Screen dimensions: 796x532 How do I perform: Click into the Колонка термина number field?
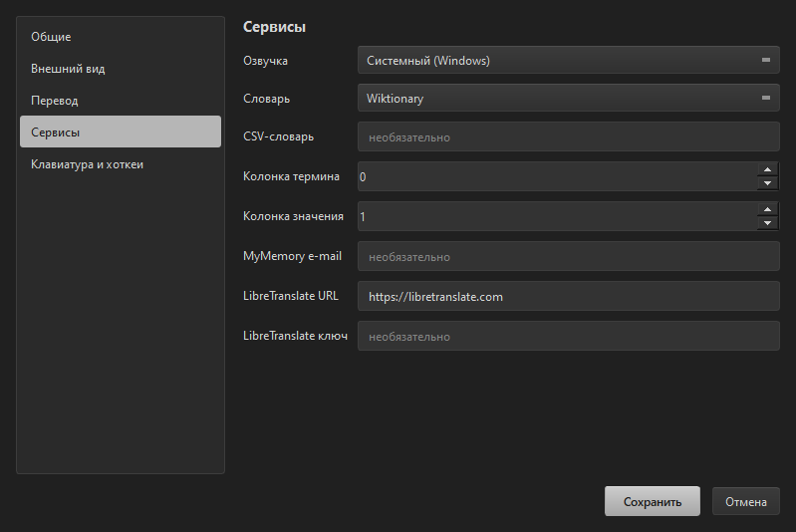(x=558, y=176)
